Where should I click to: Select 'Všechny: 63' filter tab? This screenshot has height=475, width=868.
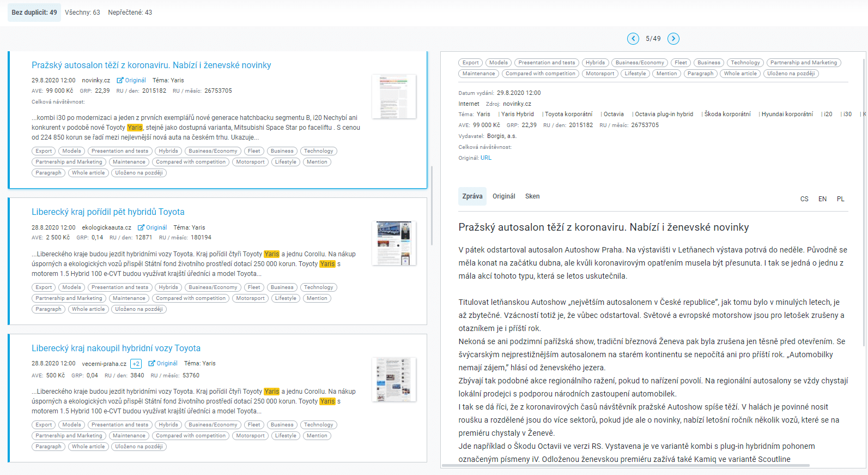pos(82,13)
